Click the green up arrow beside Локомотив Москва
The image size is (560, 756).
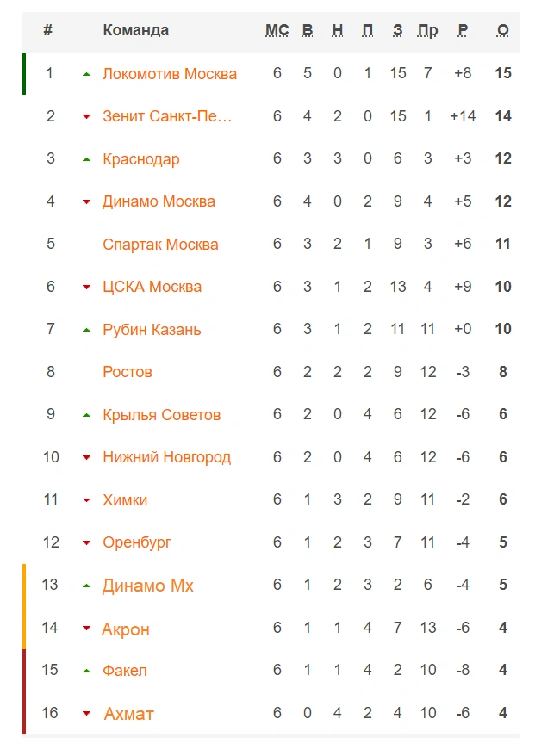point(86,74)
